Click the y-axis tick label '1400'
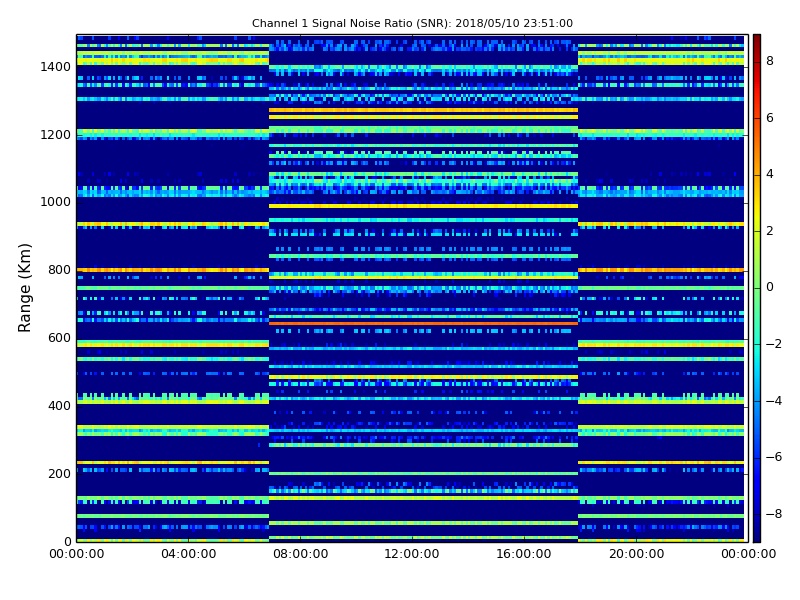800x600 pixels. click(x=56, y=67)
